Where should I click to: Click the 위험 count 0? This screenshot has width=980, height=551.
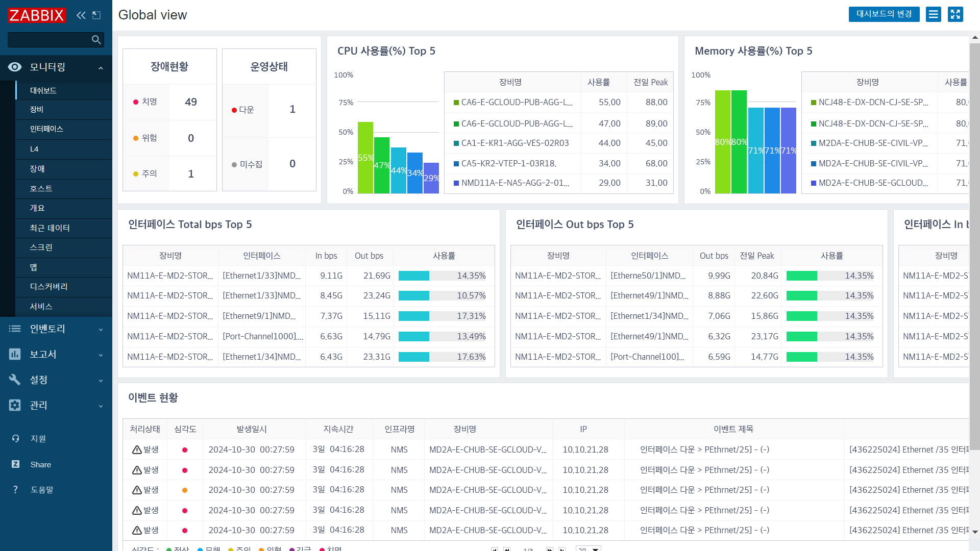click(191, 138)
